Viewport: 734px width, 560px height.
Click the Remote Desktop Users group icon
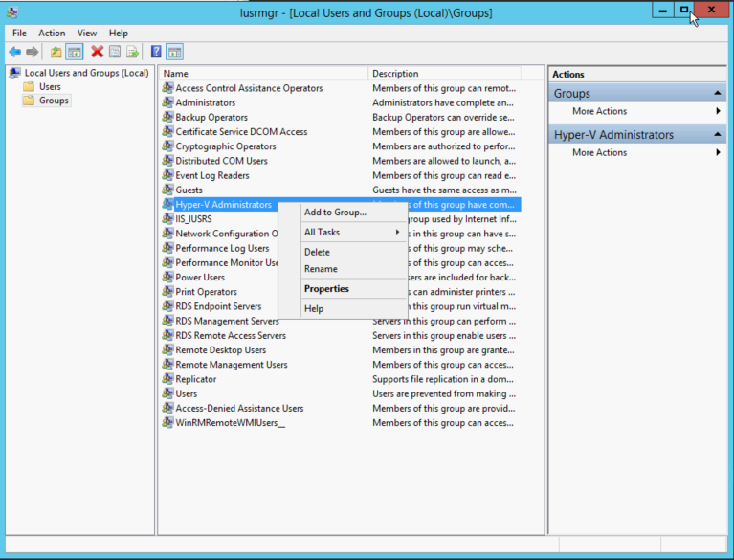167,349
